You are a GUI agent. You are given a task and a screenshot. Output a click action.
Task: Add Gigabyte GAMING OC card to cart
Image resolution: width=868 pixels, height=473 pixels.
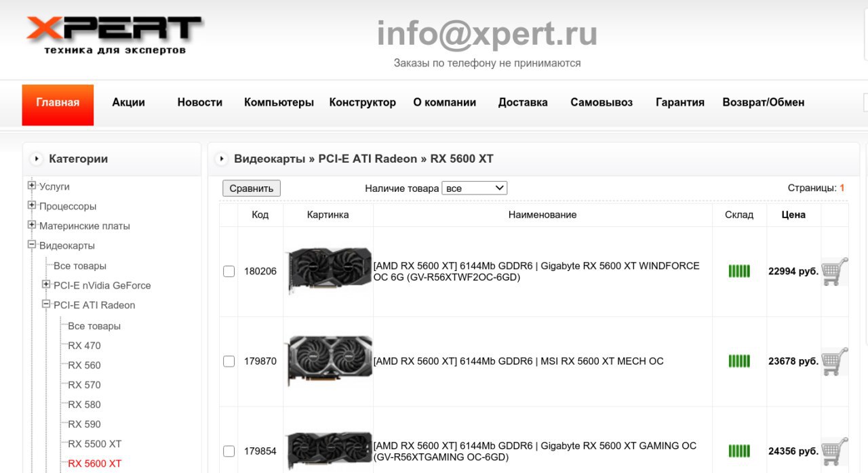[x=834, y=451]
